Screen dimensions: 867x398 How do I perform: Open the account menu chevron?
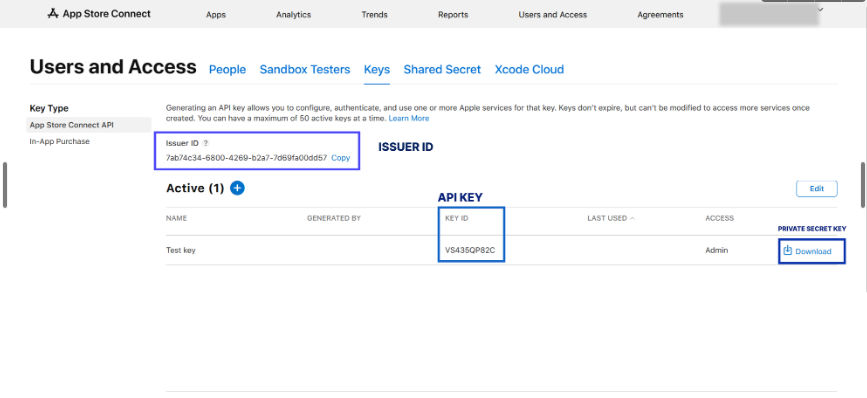821,9
